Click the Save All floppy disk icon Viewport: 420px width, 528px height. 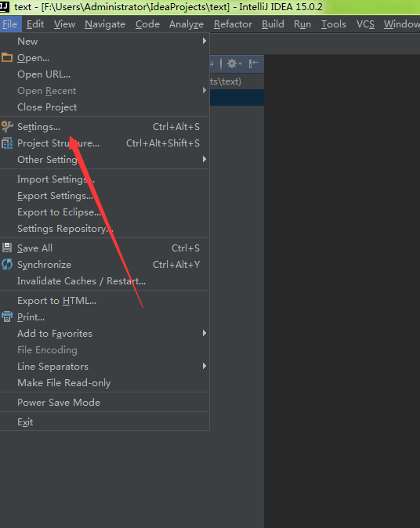7,248
